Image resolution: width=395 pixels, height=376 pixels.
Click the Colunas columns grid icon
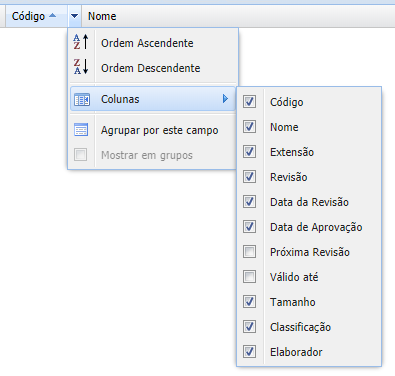82,99
